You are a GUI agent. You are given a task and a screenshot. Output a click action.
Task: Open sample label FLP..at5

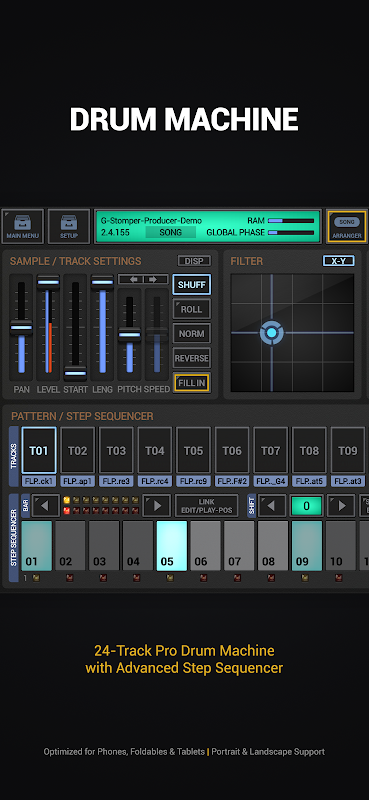coord(309,481)
